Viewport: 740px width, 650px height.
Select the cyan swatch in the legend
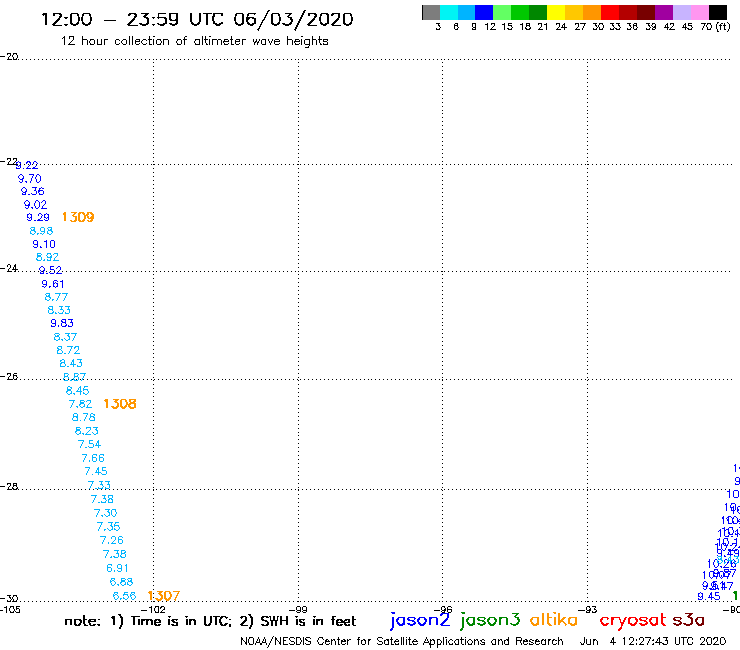click(449, 12)
